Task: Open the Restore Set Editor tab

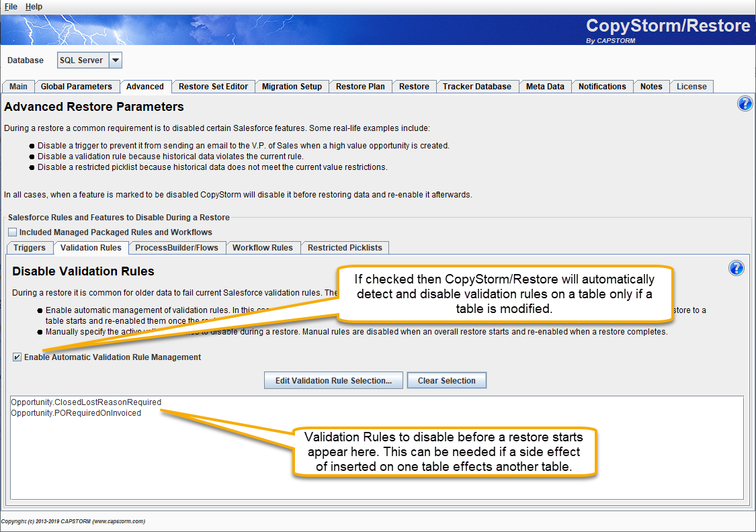Action: coord(213,86)
